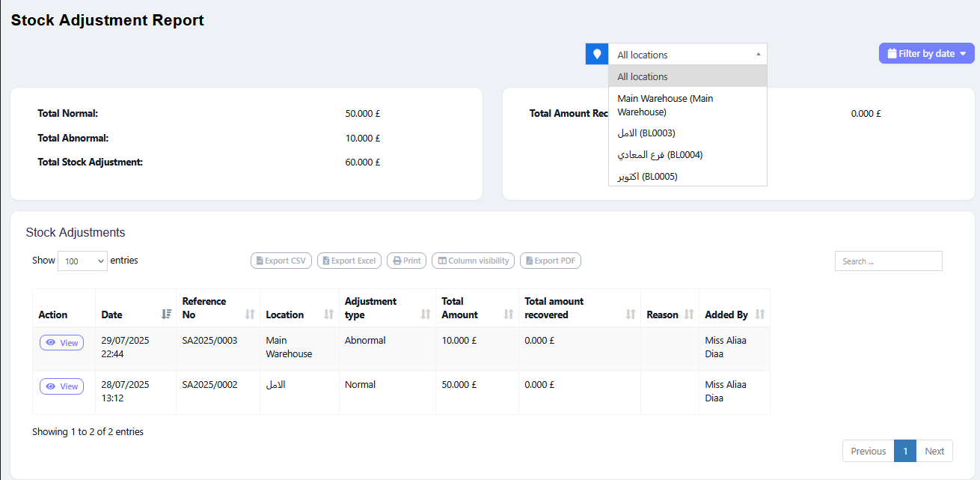Open the Filter by date dropdown
980x480 pixels.
coord(926,53)
